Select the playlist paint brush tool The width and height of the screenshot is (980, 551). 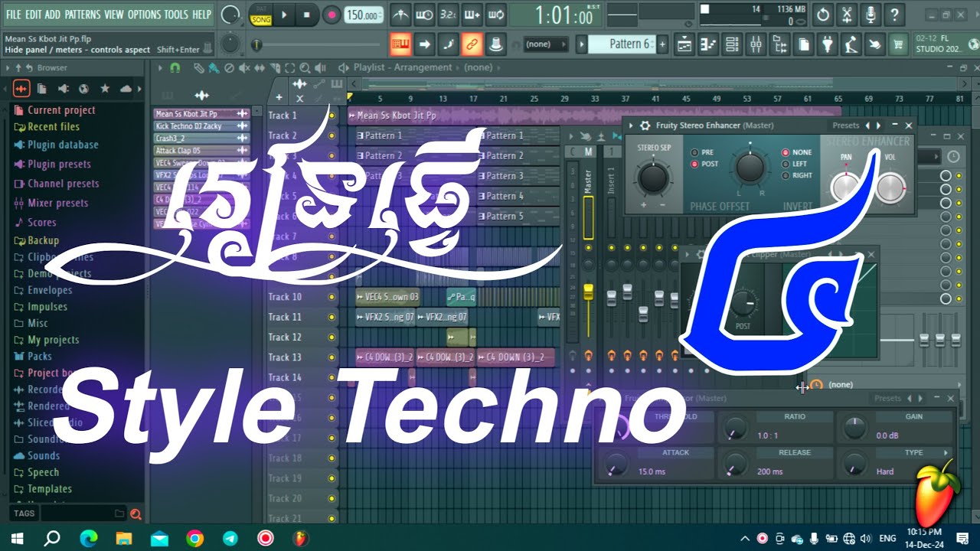214,68
